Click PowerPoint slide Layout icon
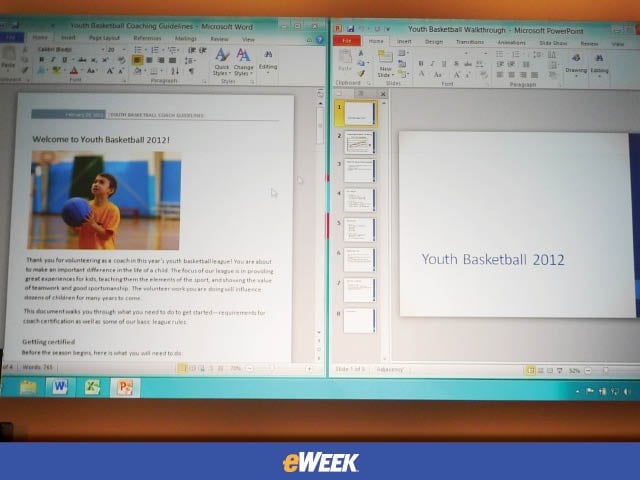 [402, 53]
